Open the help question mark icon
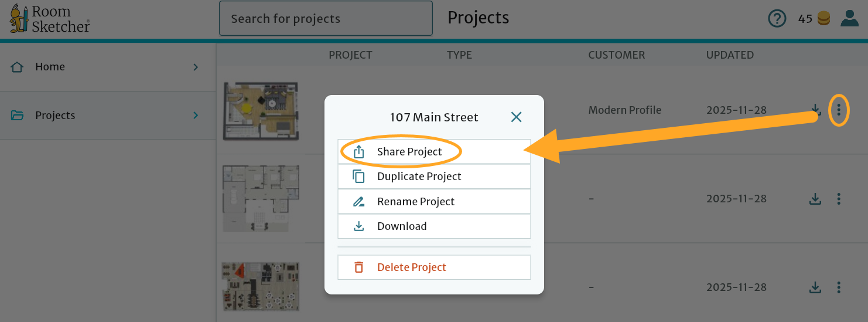This screenshot has height=322, width=868. tap(777, 19)
